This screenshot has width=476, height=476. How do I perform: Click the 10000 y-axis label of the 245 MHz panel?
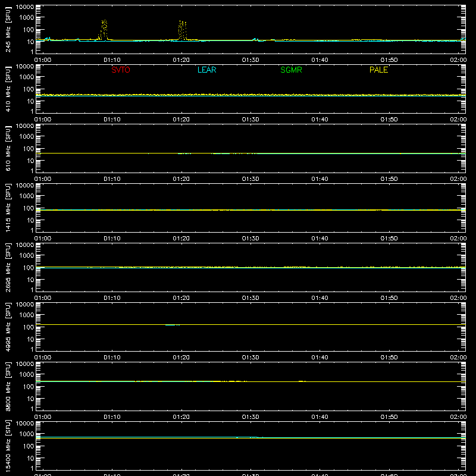[x=25, y=7]
